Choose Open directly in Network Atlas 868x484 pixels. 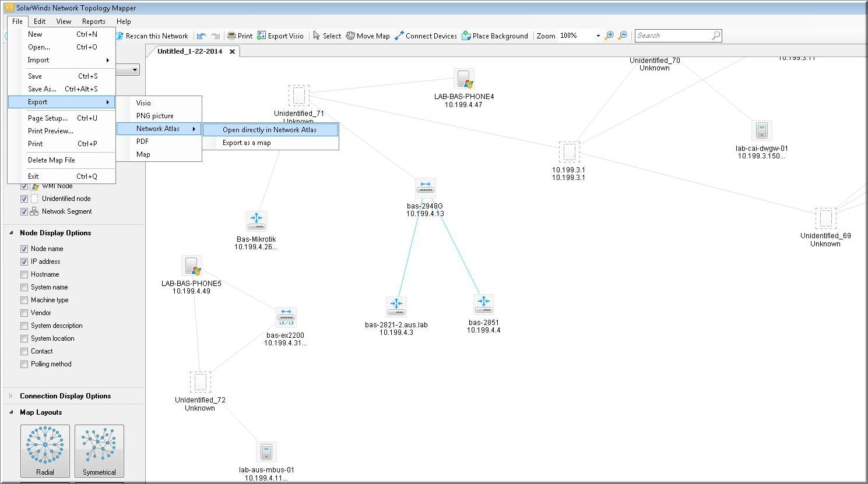(x=270, y=130)
